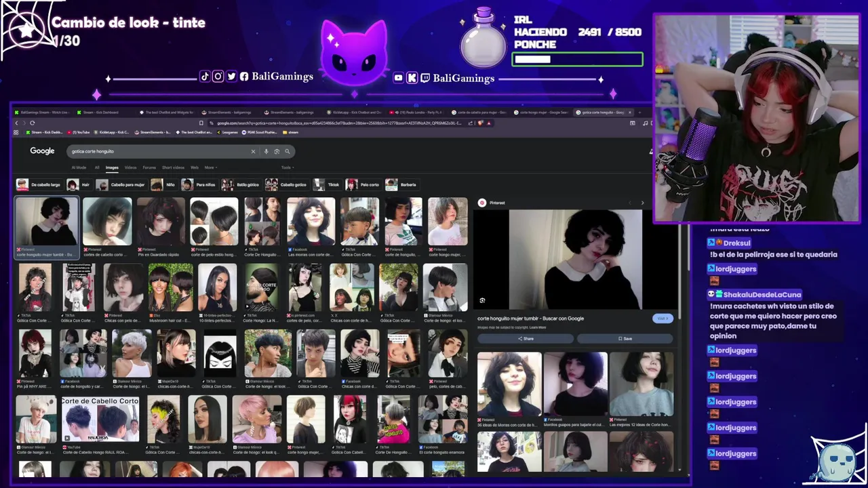This screenshot has height=488, width=868.
Task: Click the 'Save' button under preview image
Action: coord(625,338)
